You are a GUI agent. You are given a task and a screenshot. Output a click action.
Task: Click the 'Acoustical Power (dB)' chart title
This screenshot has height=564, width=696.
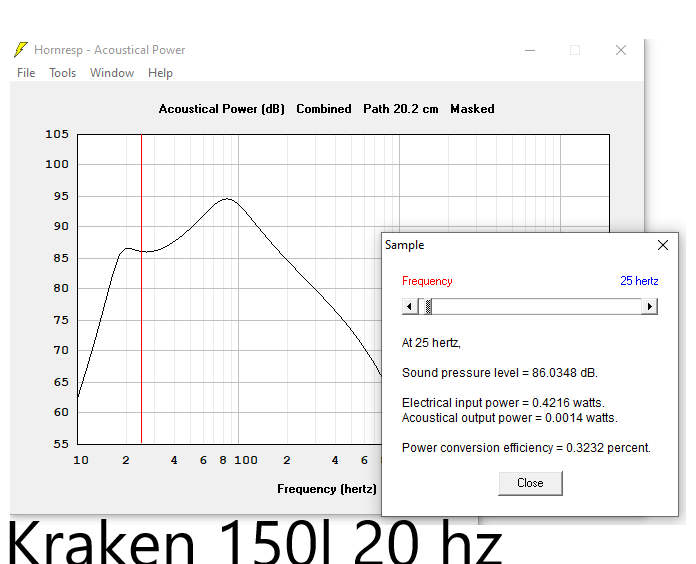click(221, 109)
